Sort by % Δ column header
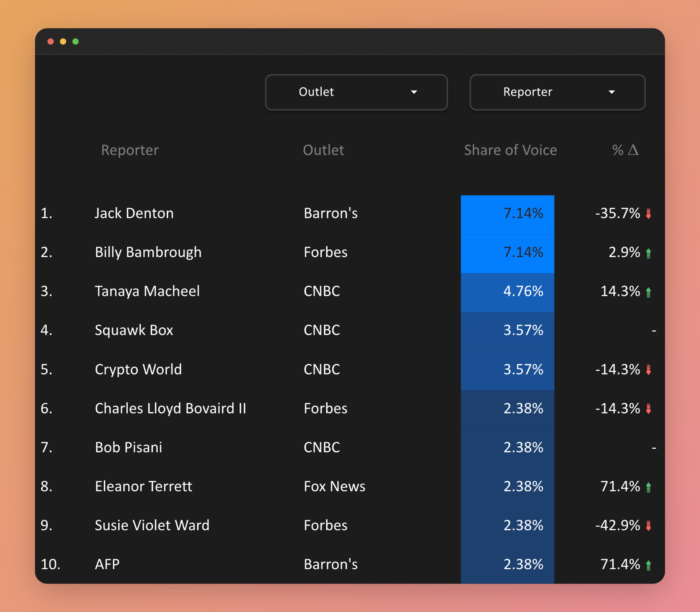Viewport: 700px width, 612px height. [625, 150]
